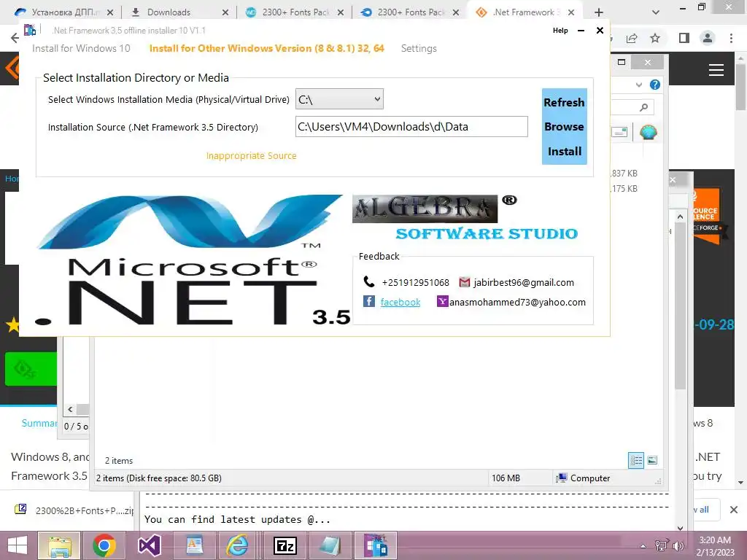Click the network tray icon
The image size is (747, 560).
pyautogui.click(x=661, y=546)
